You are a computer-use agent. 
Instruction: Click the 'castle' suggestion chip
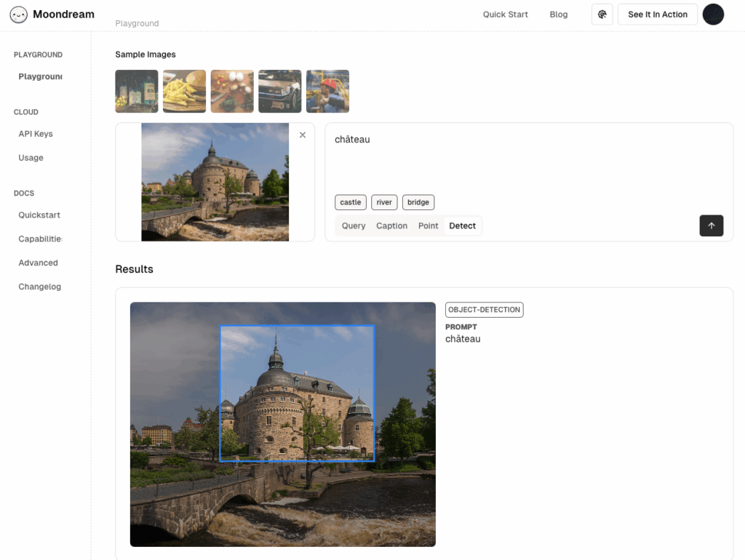[x=351, y=202]
